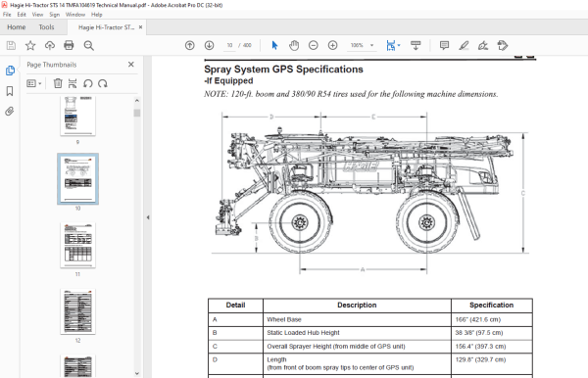Rotate page counterclockwise
Viewport: 588px width, 378px height.
point(88,83)
